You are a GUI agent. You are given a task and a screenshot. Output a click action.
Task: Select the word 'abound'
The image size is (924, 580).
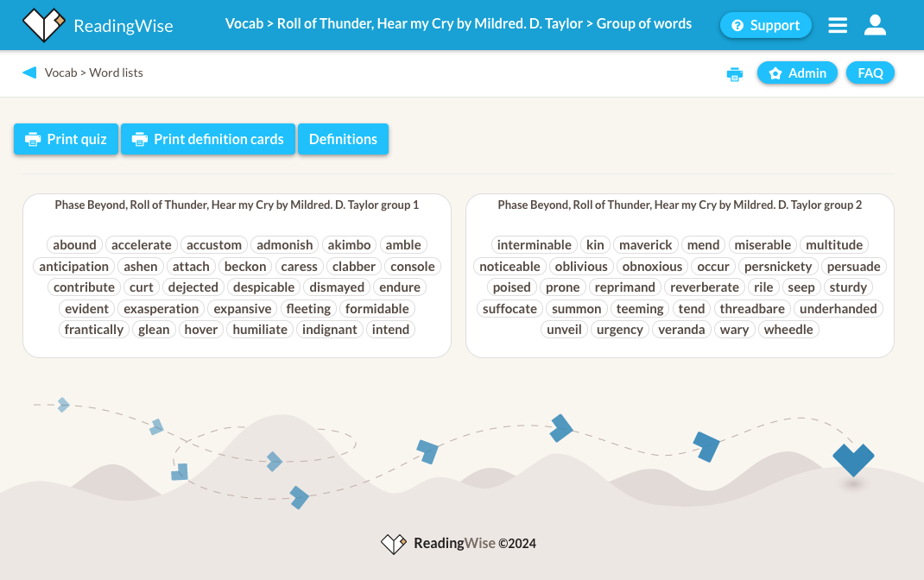point(74,245)
